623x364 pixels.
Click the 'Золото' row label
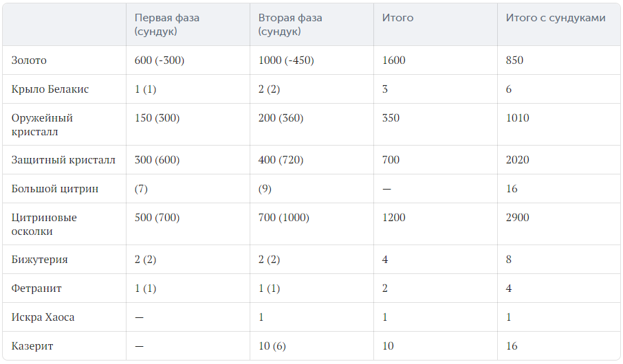(29, 60)
